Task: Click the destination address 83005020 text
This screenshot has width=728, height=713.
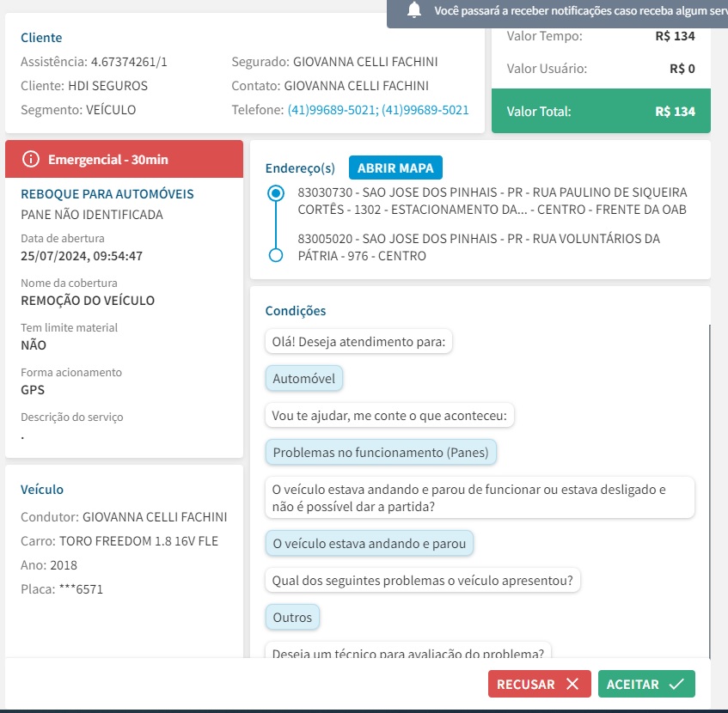Action: [x=479, y=247]
